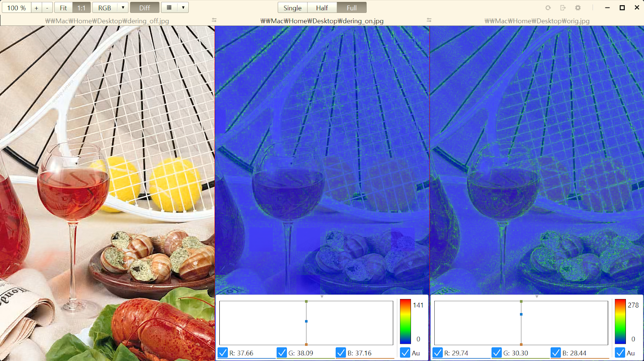Select the orig.jpg file path tab
Screen dimensions: 644x361
coord(537,21)
